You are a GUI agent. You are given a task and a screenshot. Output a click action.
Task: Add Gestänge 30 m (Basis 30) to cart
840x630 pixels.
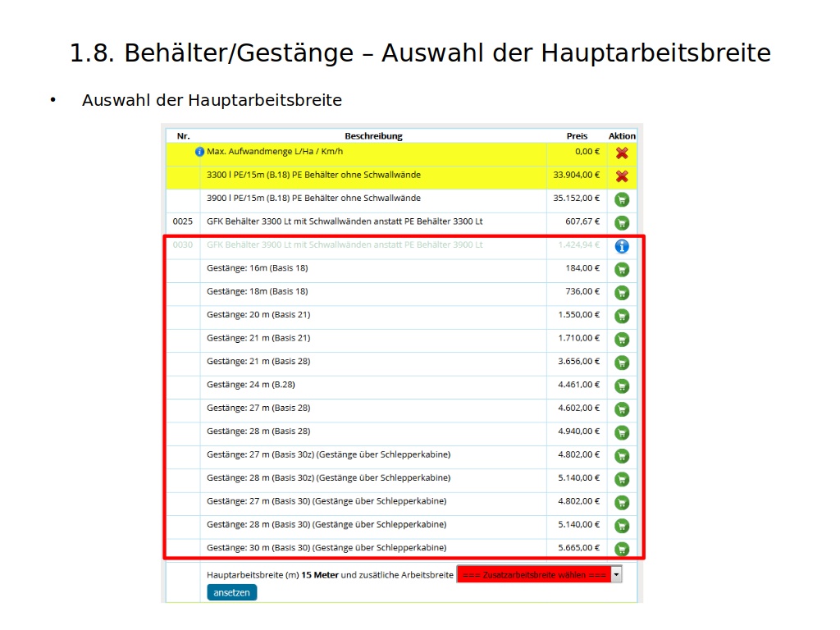click(x=622, y=549)
